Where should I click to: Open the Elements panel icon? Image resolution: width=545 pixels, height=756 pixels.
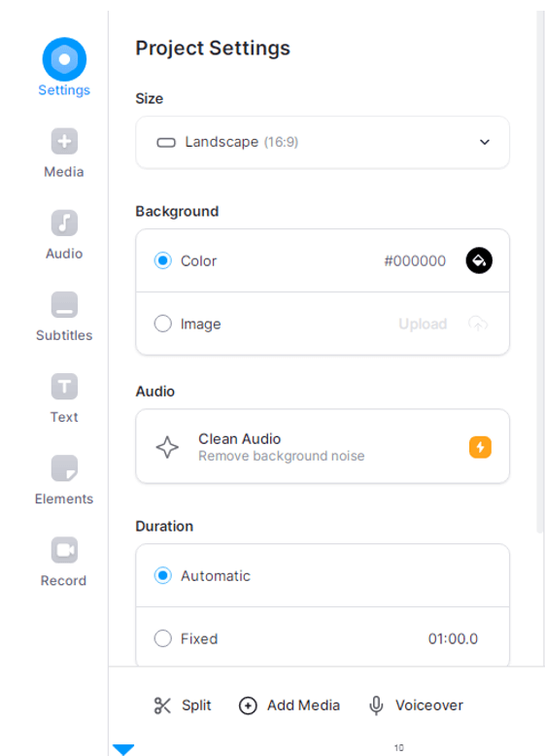[64, 468]
